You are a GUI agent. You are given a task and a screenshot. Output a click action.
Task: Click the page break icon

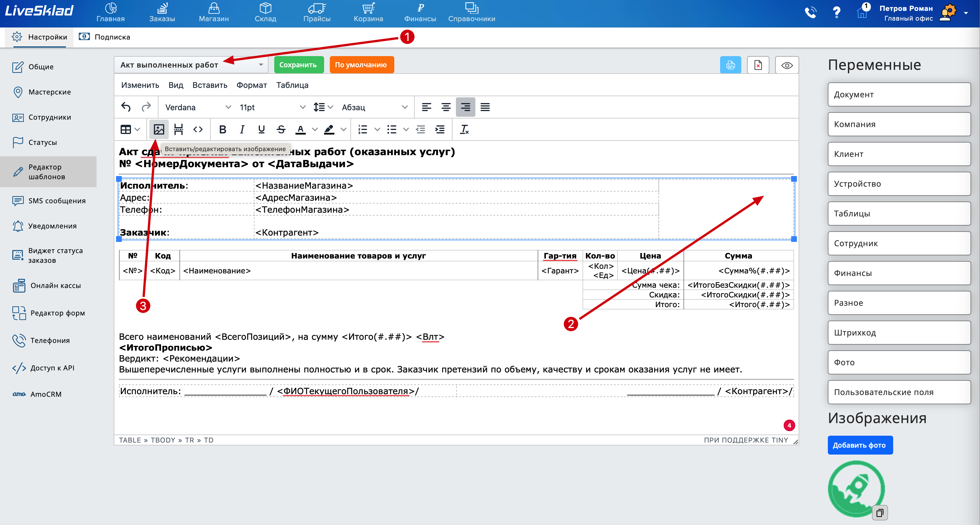coord(178,130)
